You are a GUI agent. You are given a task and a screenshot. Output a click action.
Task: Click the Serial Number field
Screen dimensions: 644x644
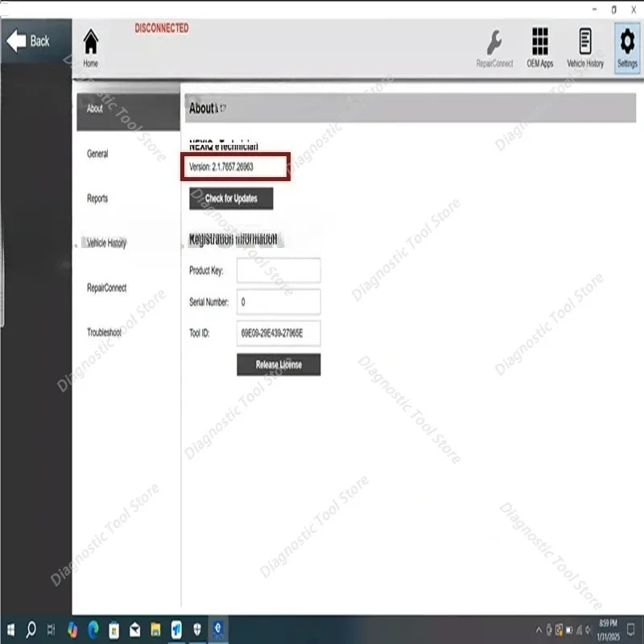point(279,302)
